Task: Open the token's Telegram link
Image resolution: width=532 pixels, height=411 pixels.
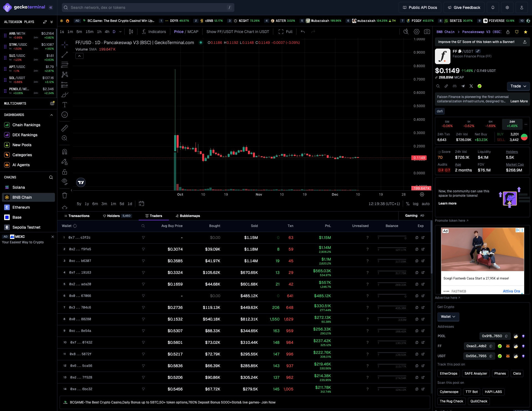Action: point(463,86)
